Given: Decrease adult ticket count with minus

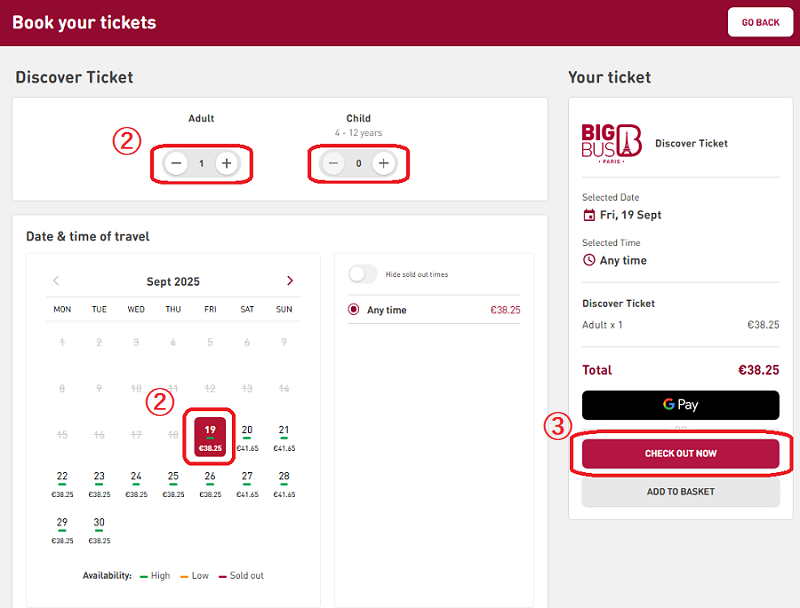Looking at the screenshot, I should click(176, 163).
